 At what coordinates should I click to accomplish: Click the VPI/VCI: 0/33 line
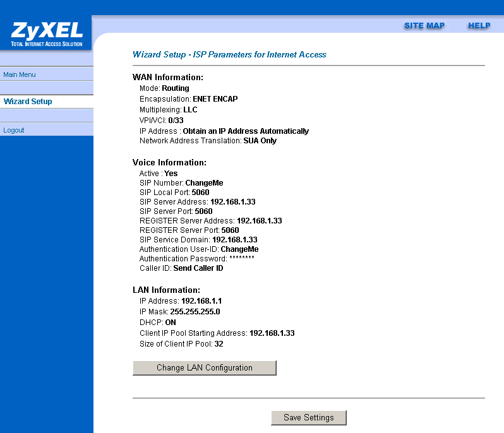coord(161,121)
